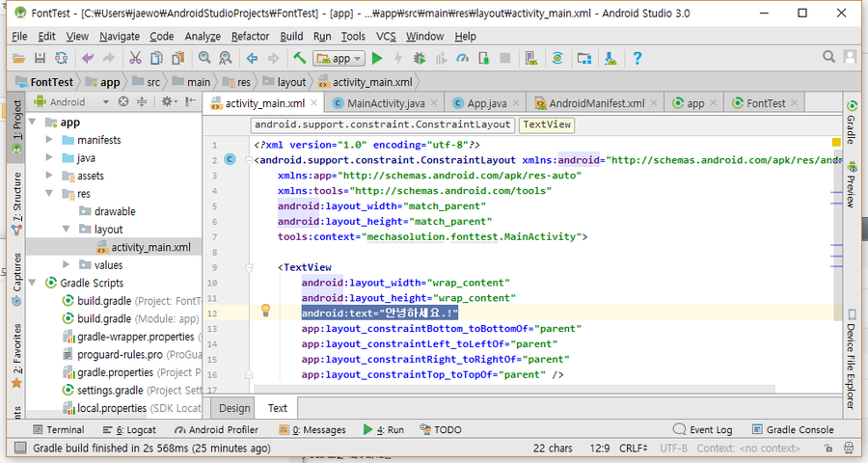Image resolution: width=868 pixels, height=463 pixels.
Task: Cut selection with the scissors icon
Action: pyautogui.click(x=135, y=58)
